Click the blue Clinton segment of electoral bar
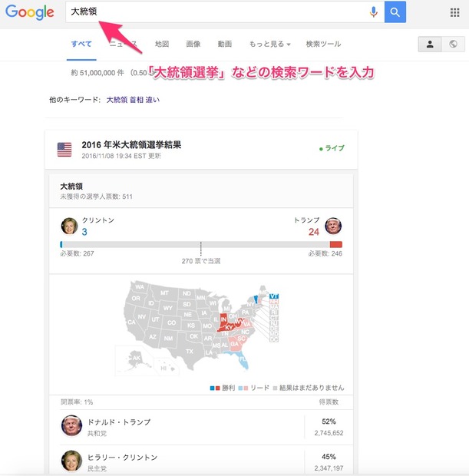 pos(61,244)
